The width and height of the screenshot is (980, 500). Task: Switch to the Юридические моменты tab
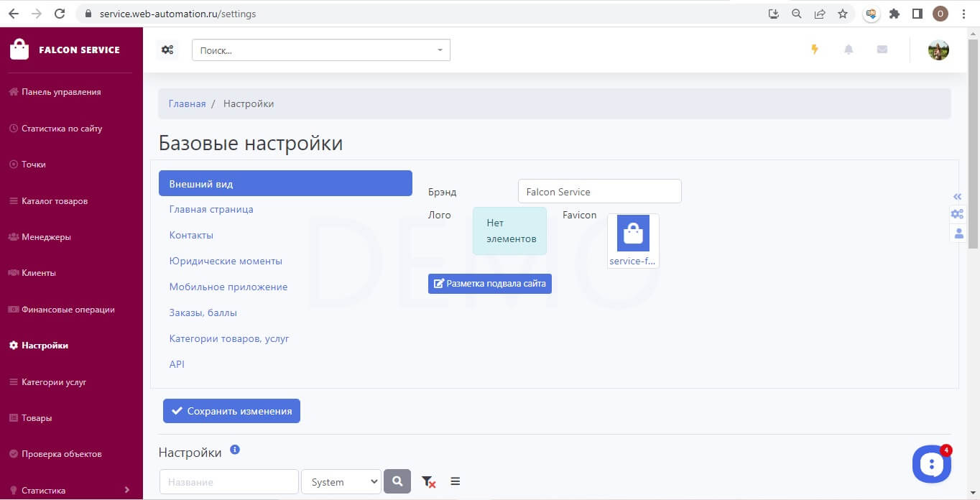tap(226, 261)
